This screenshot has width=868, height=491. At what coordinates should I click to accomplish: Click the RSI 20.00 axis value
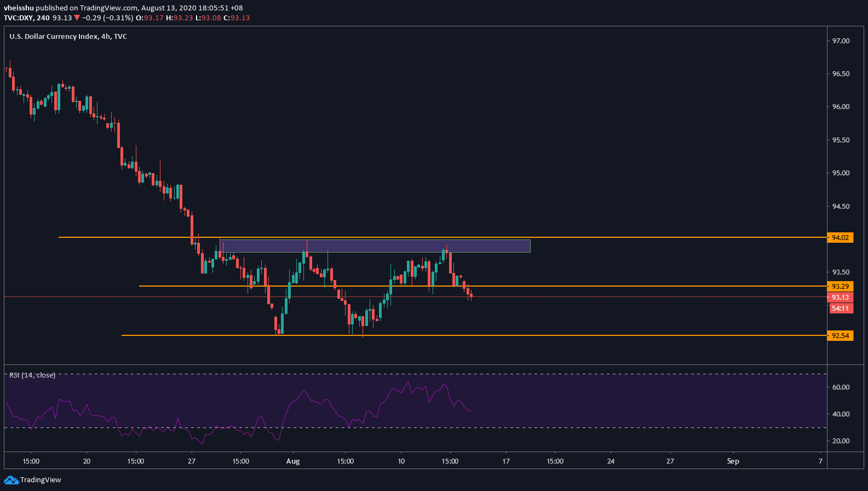click(x=841, y=441)
